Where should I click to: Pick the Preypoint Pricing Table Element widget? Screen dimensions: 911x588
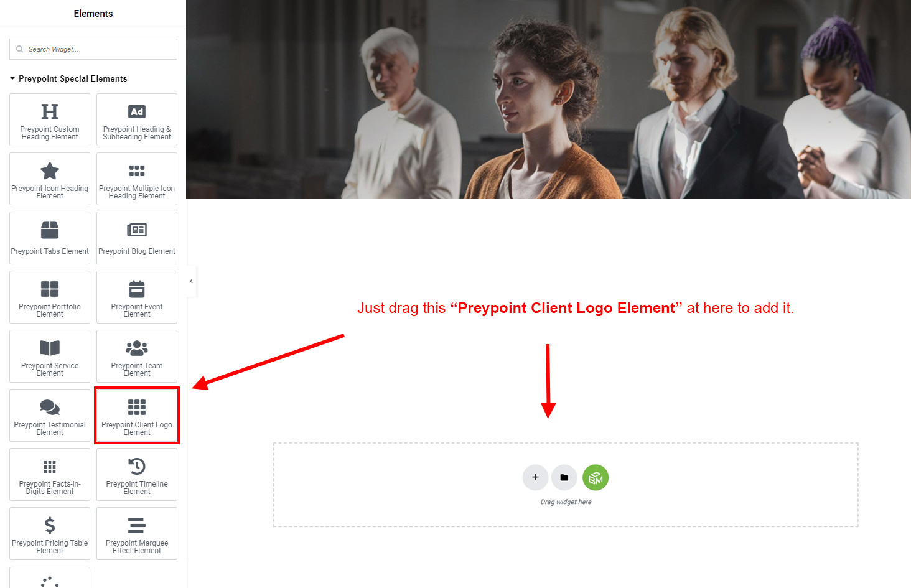point(50,533)
